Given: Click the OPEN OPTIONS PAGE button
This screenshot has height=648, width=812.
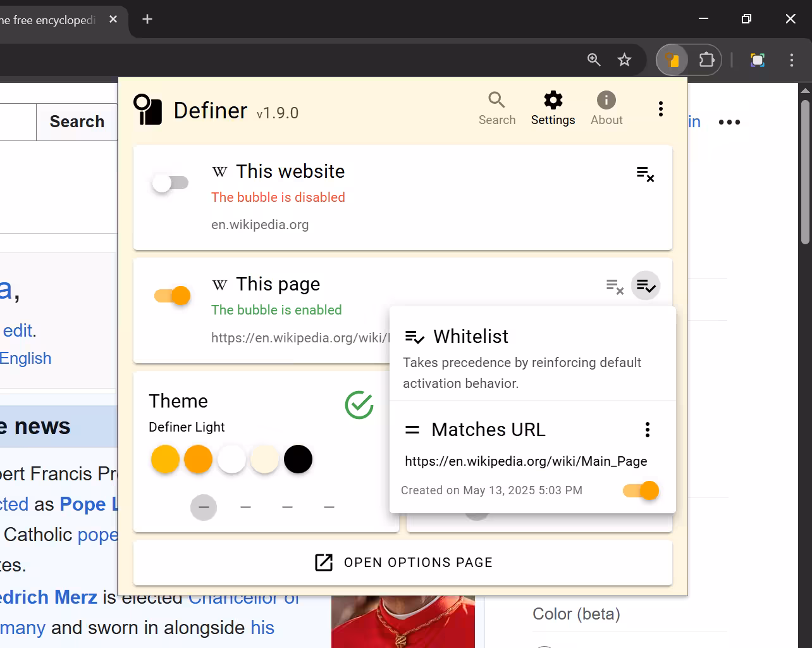Looking at the screenshot, I should click(x=403, y=563).
